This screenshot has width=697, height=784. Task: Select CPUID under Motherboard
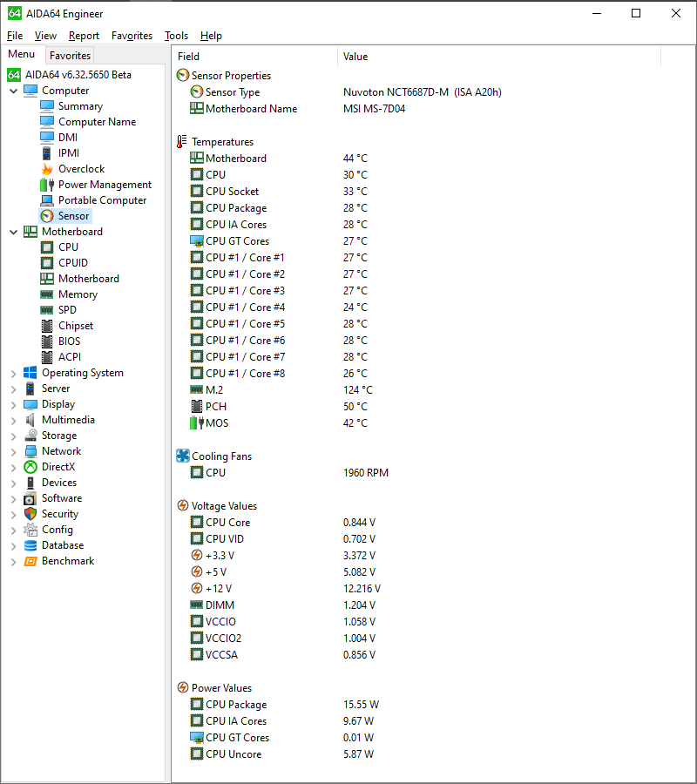coord(73,263)
